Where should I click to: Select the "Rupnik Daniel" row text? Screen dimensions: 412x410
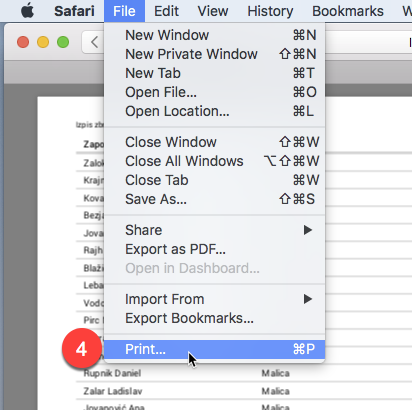pos(112,373)
